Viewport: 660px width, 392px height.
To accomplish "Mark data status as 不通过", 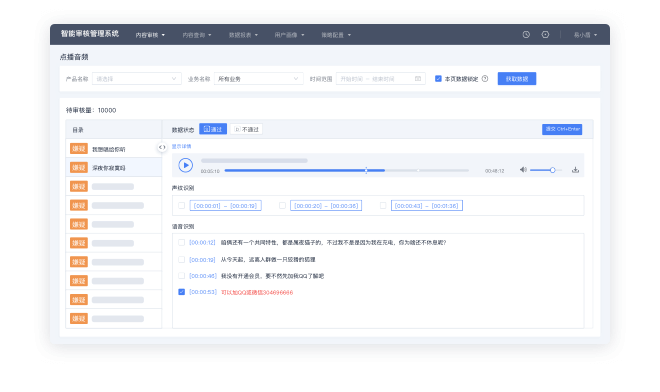I will (x=246, y=129).
